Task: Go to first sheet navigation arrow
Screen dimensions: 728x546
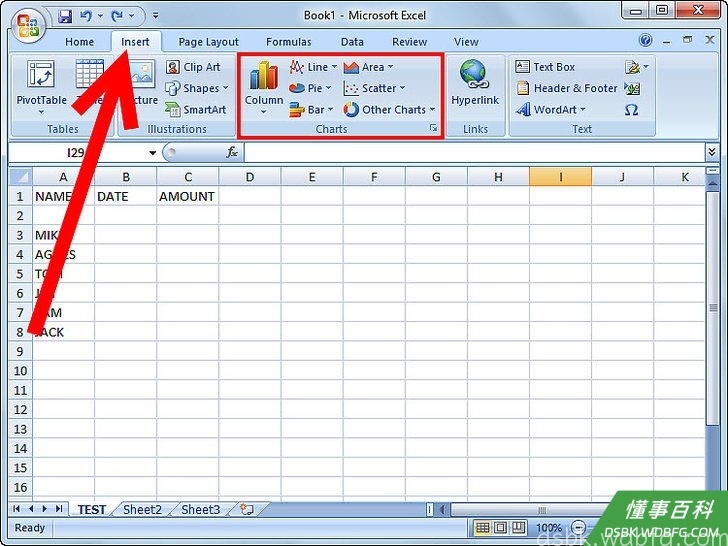Action: [x=17, y=509]
